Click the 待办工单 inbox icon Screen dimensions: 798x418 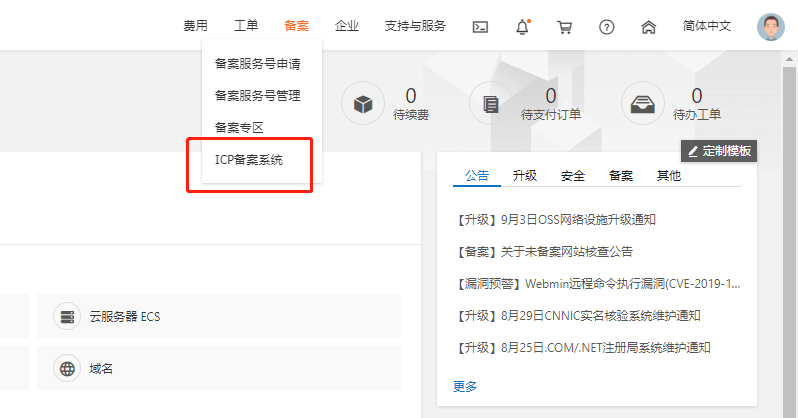pyautogui.click(x=643, y=103)
